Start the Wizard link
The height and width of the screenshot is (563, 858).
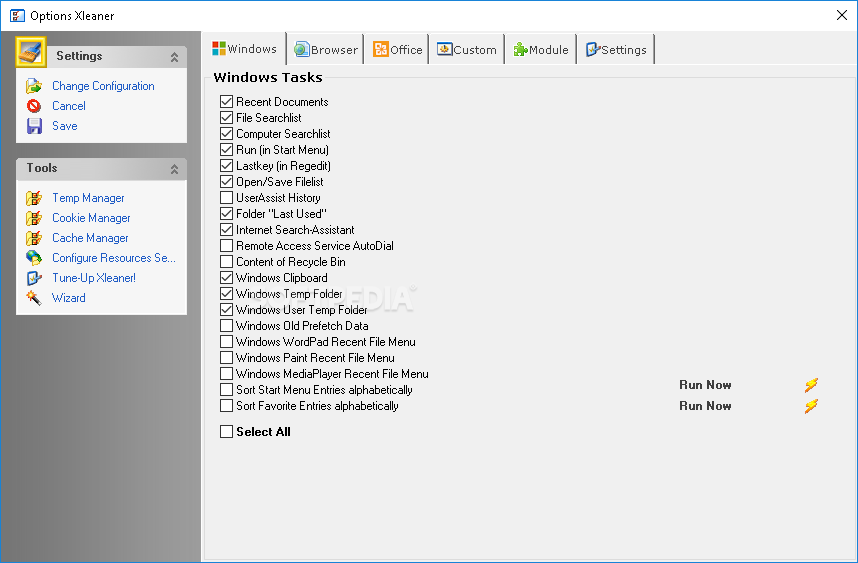pos(68,298)
